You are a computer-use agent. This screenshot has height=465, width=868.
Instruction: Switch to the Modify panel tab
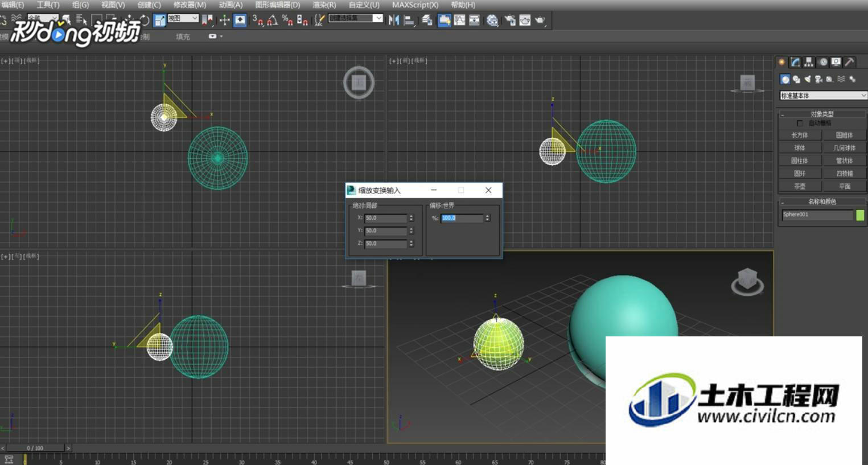point(795,62)
